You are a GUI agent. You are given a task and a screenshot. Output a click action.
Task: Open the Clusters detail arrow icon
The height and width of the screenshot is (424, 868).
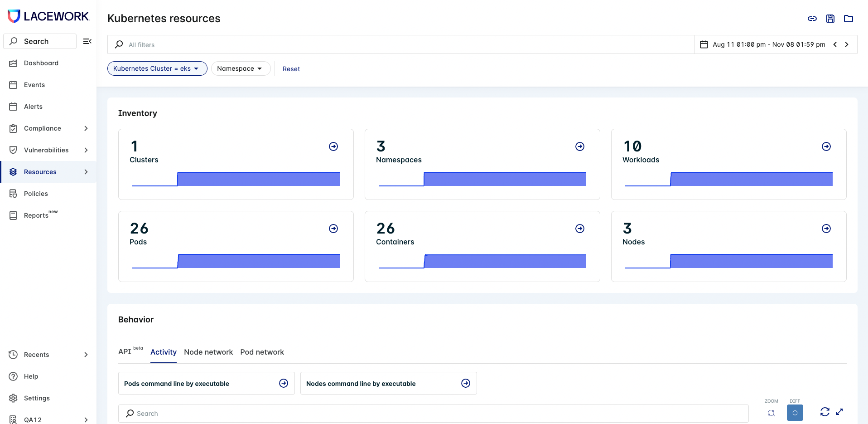[x=333, y=146]
